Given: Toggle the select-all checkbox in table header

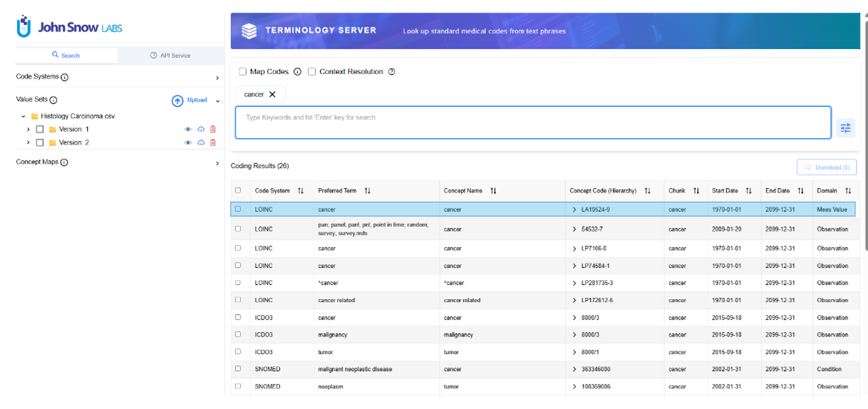Looking at the screenshot, I should click(x=238, y=190).
